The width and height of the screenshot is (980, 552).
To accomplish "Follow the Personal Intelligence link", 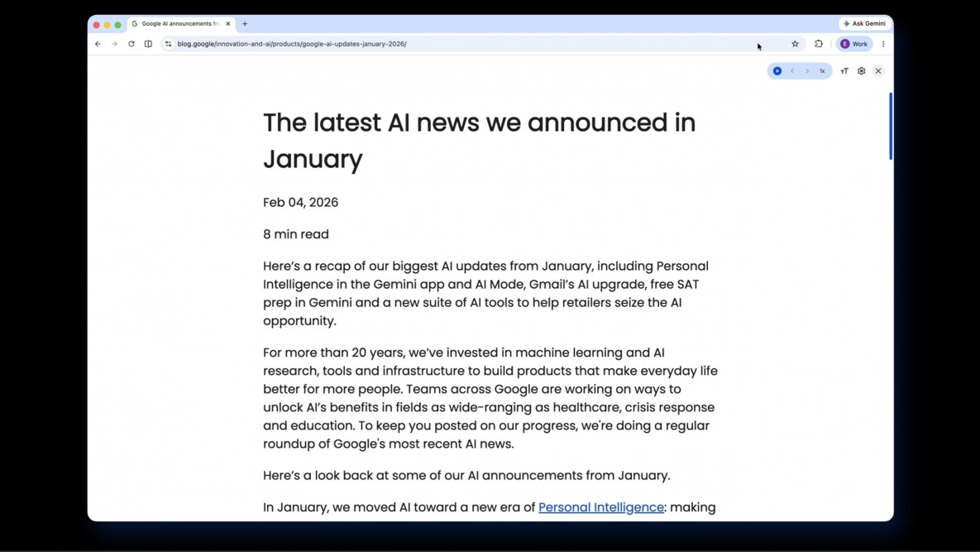I will click(x=600, y=507).
